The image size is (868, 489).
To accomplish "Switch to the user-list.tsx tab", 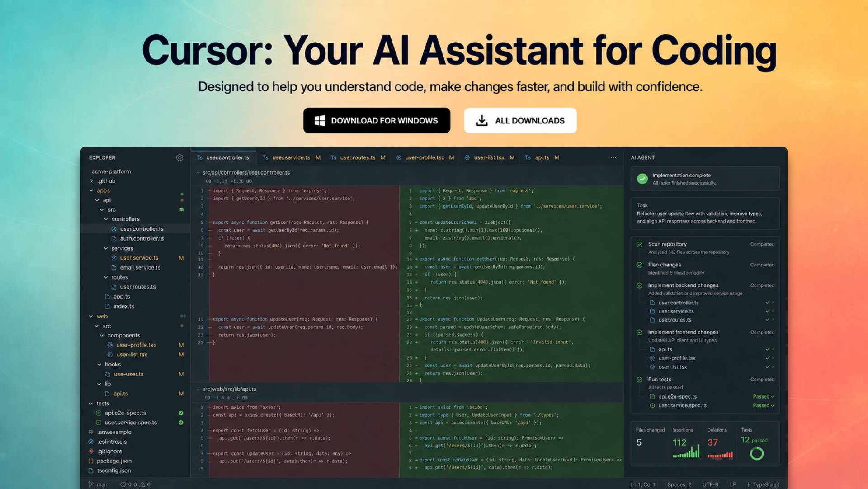I will [489, 157].
